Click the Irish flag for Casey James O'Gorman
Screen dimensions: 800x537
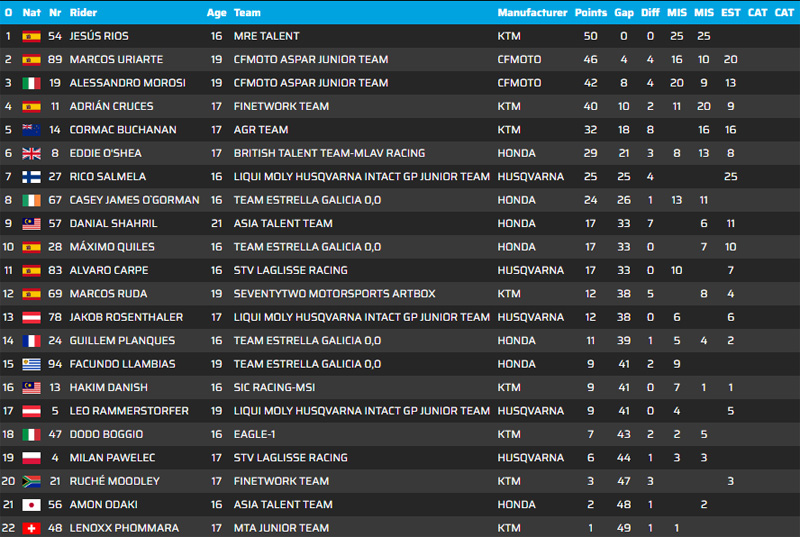(31, 200)
